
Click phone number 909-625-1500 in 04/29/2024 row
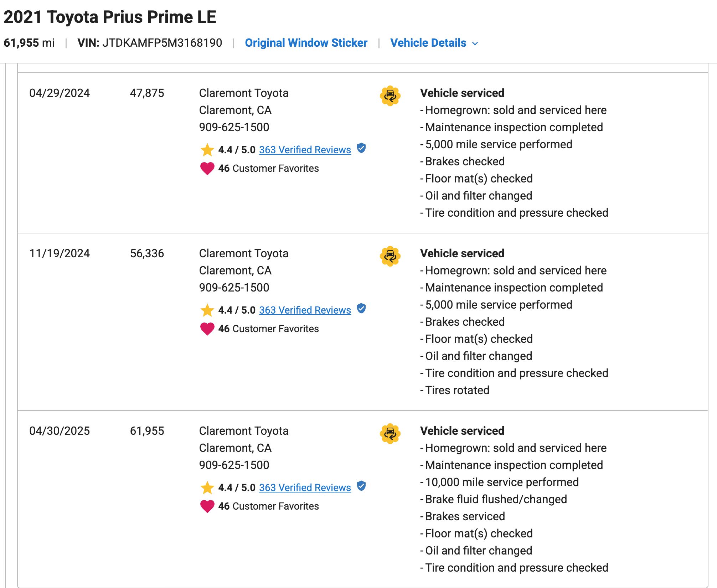coord(234,127)
